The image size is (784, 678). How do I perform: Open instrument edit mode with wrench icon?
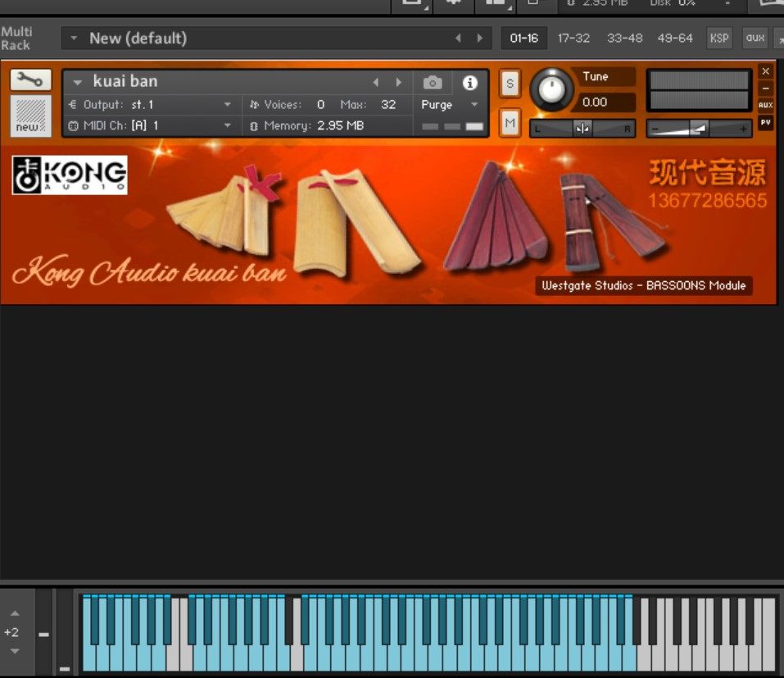[x=30, y=80]
